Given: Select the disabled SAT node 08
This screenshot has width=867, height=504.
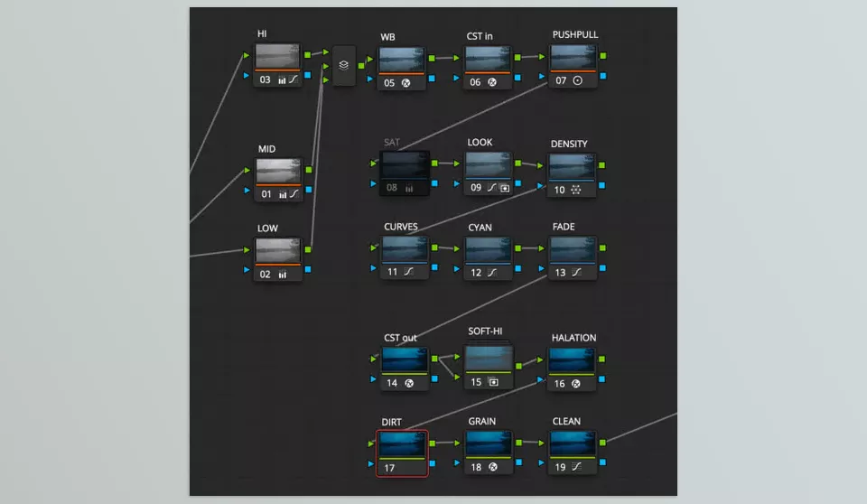Looking at the screenshot, I should pyautogui.click(x=405, y=173).
